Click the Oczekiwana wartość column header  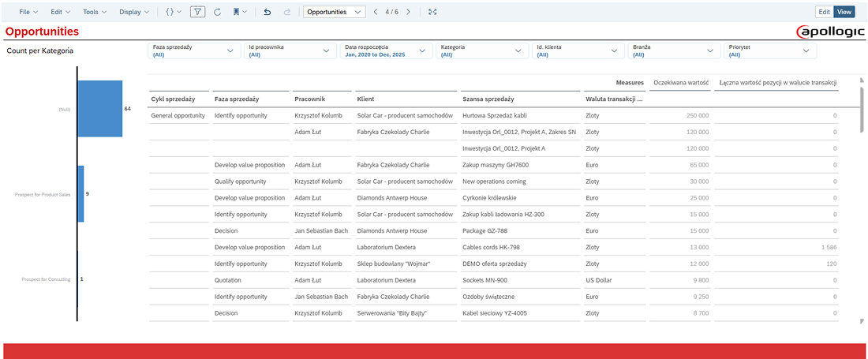[680, 82]
